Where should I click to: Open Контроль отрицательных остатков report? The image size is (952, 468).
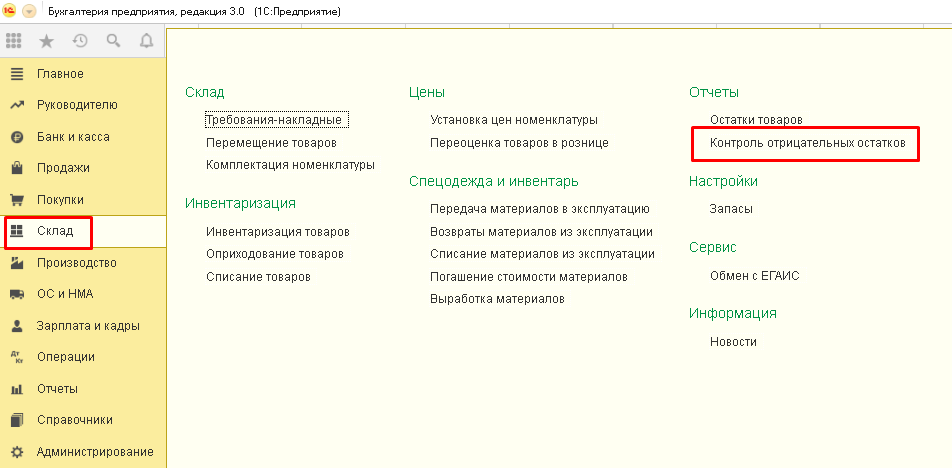point(808,143)
